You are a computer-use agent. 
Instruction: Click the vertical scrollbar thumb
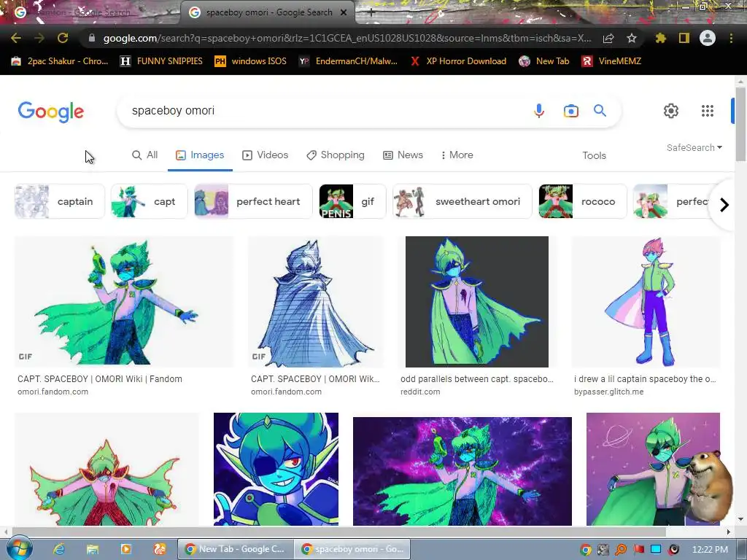740,124
